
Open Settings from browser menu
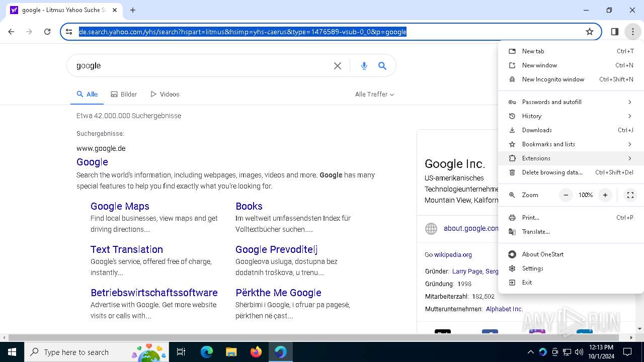571,268
